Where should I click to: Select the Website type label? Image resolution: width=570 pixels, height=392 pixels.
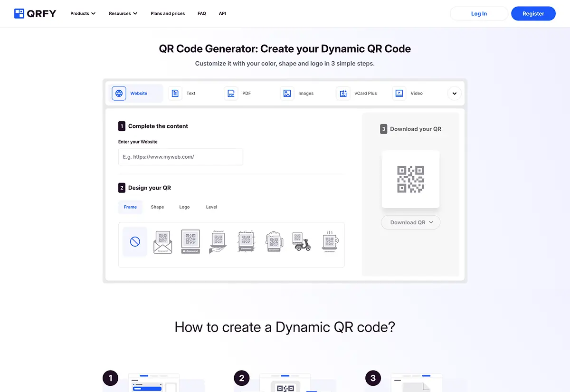pos(139,93)
